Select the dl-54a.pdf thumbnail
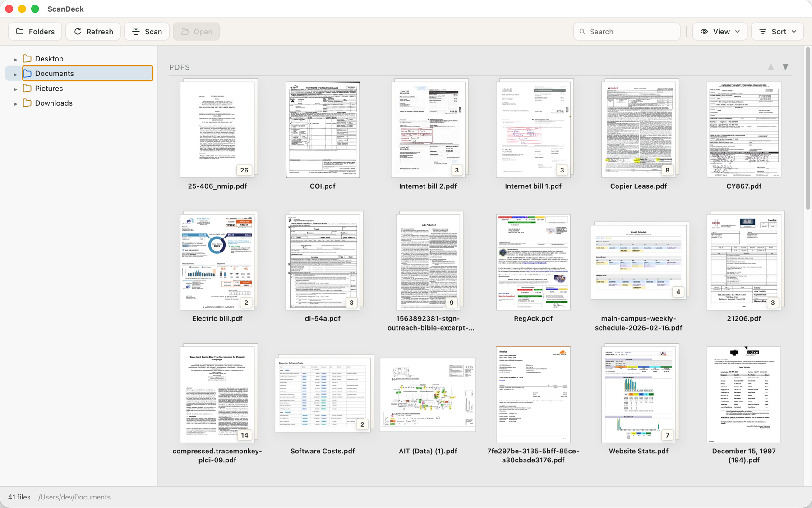The width and height of the screenshot is (812, 508). tap(324, 261)
